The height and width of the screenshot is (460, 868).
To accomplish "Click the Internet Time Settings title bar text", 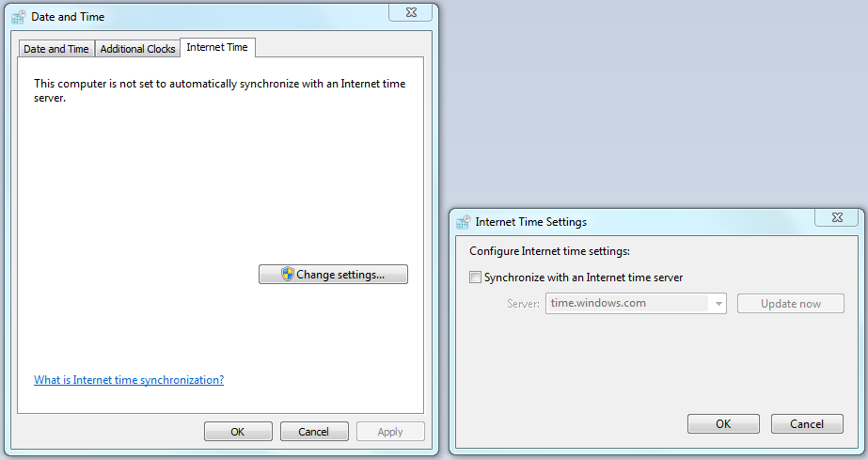I will coord(531,222).
